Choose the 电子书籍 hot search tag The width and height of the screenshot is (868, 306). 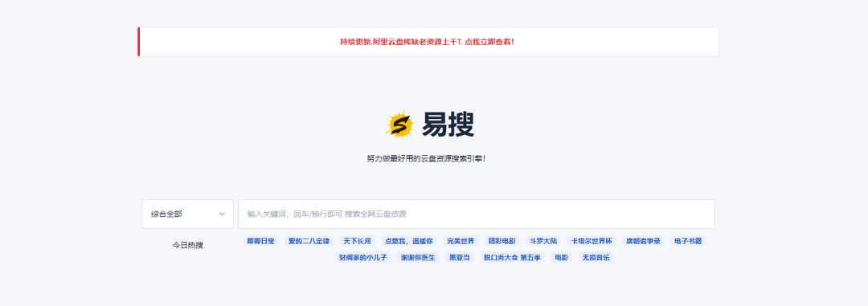click(x=687, y=241)
